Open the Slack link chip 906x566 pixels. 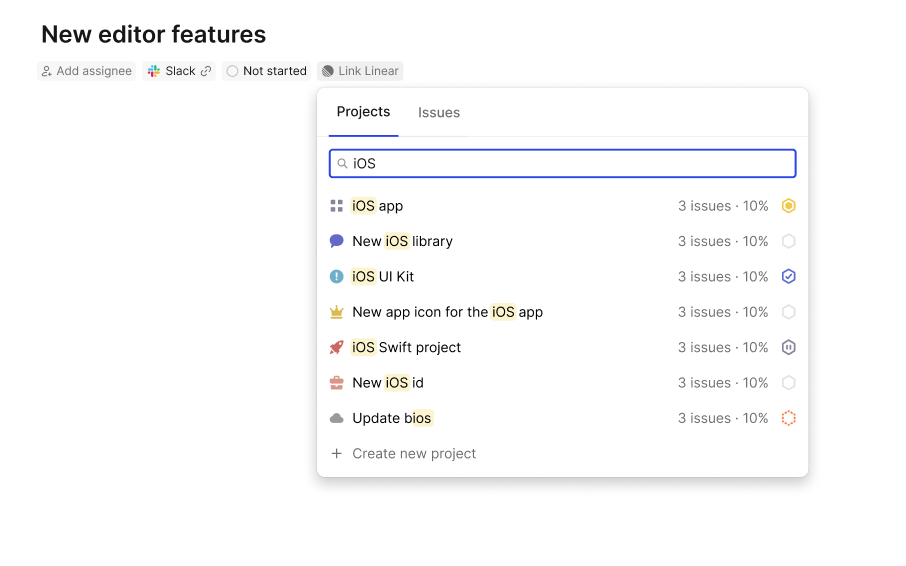pos(179,71)
